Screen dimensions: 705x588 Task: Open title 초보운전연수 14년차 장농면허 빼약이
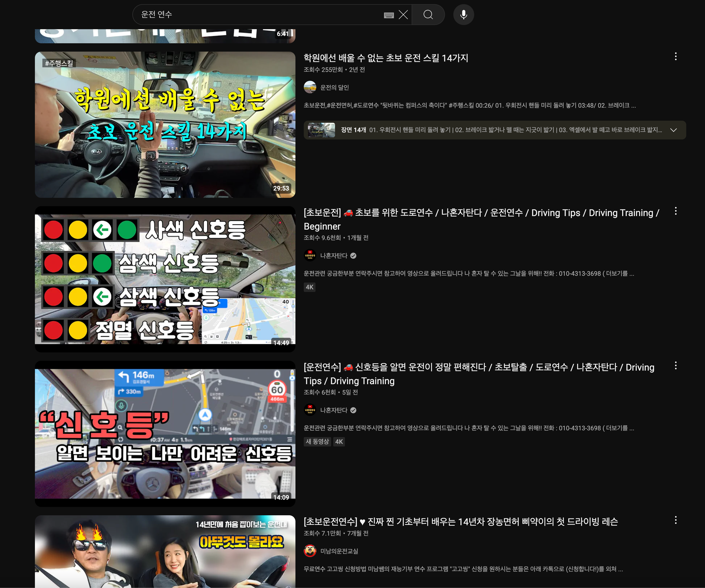[461, 522]
